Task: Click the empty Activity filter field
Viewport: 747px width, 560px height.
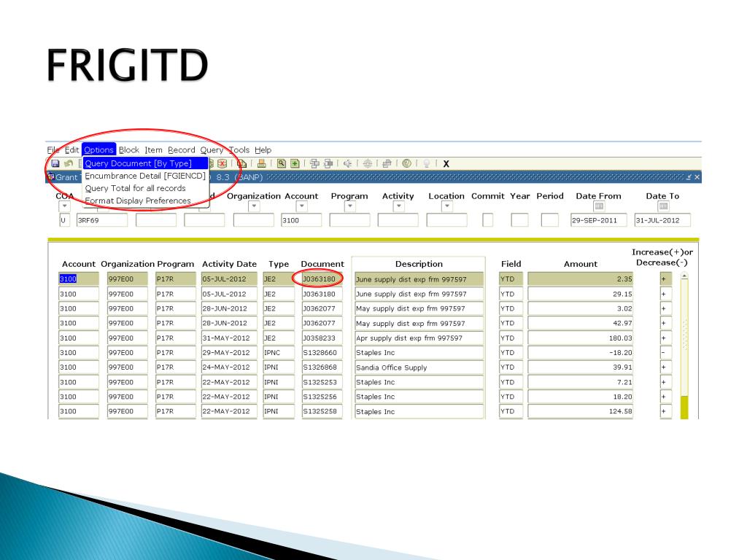Action: [x=398, y=220]
